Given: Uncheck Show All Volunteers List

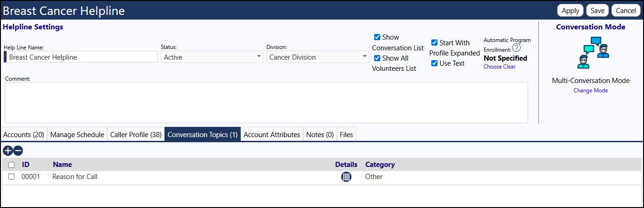Looking at the screenshot, I should point(377,58).
